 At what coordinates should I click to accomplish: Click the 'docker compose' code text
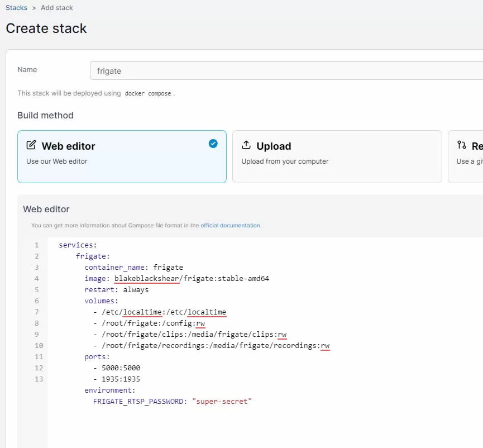pyautogui.click(x=148, y=93)
